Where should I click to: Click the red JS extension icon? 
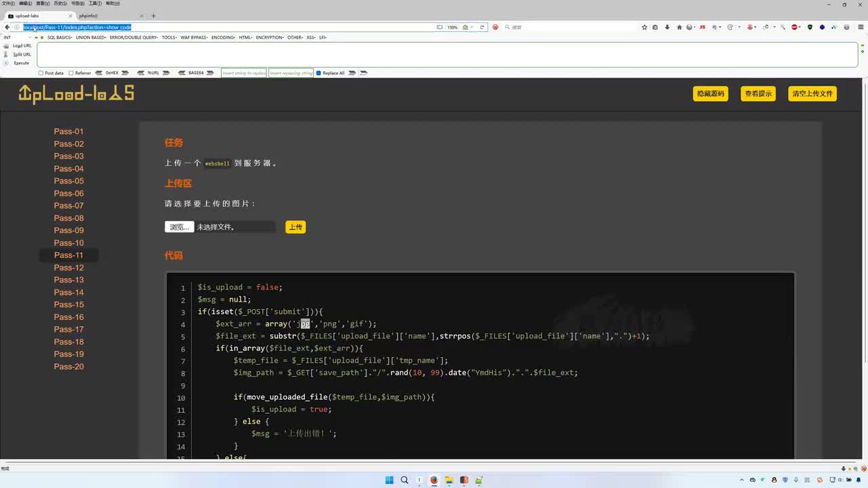(x=702, y=27)
